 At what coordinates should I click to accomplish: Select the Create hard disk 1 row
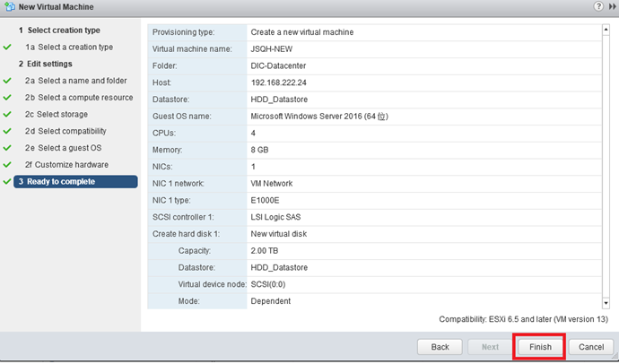coord(375,234)
